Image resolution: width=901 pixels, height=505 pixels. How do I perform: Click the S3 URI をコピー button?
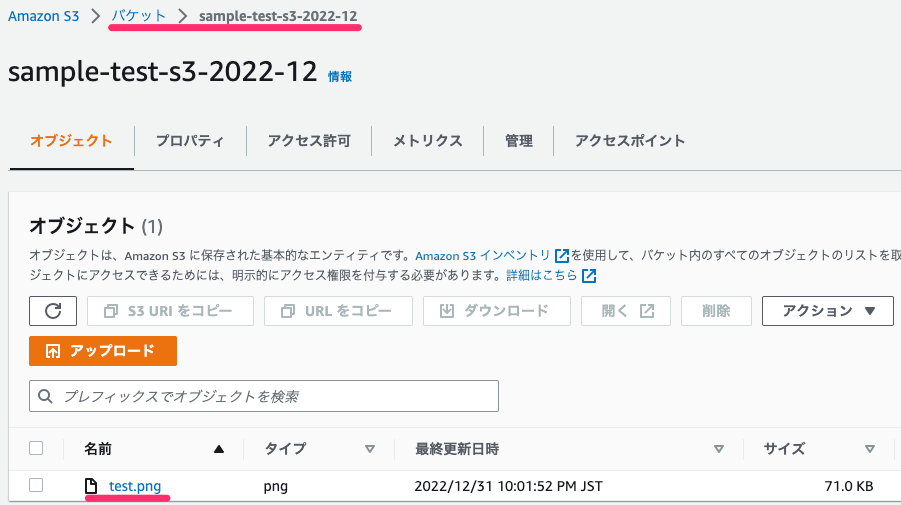170,311
